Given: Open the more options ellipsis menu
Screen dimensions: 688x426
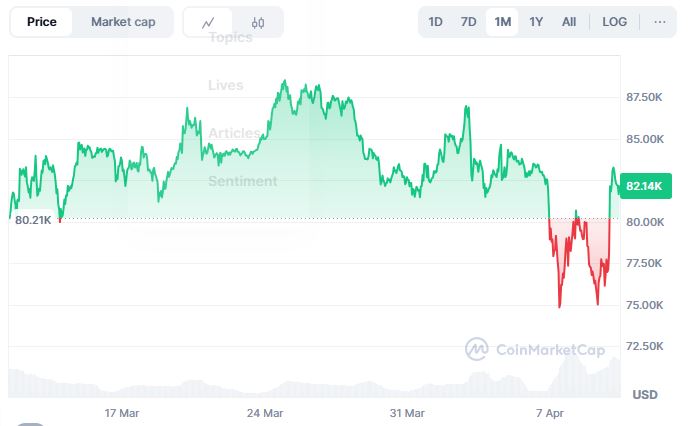Looking at the screenshot, I should (x=659, y=22).
